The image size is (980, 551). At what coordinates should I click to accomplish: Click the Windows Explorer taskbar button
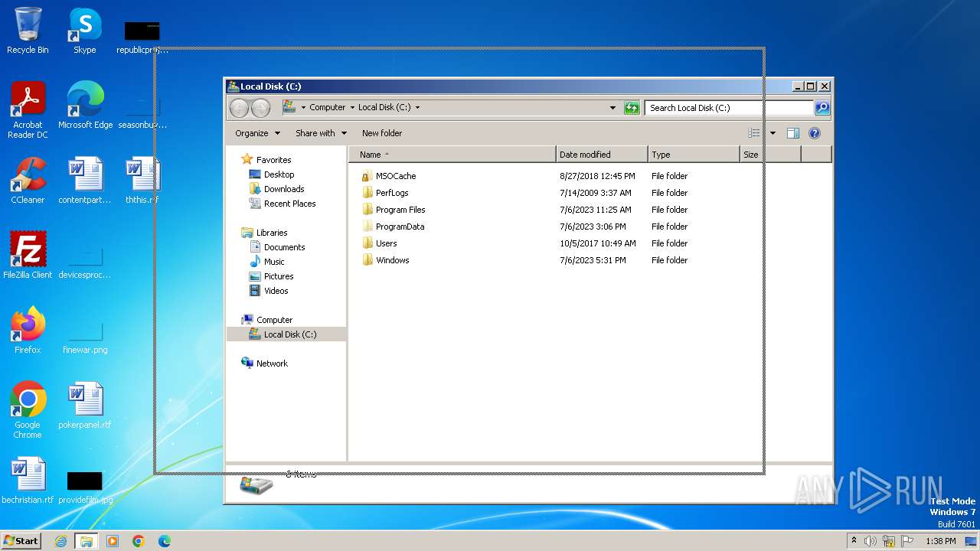point(87,541)
